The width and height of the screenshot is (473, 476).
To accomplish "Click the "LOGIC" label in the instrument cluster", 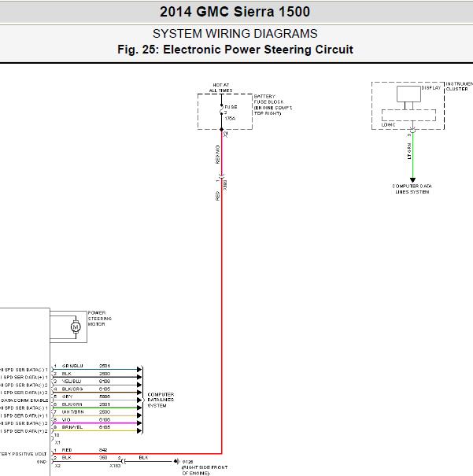I will click(388, 125).
